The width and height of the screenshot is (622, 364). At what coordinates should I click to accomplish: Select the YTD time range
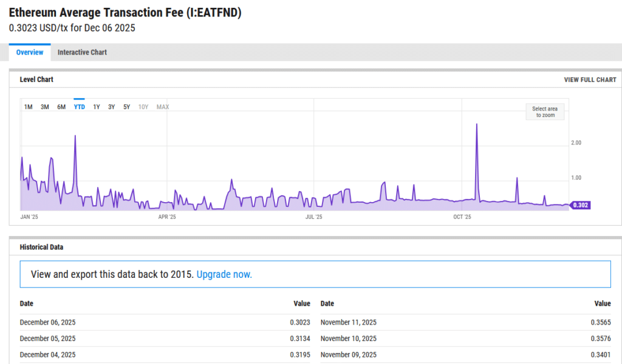[79, 106]
